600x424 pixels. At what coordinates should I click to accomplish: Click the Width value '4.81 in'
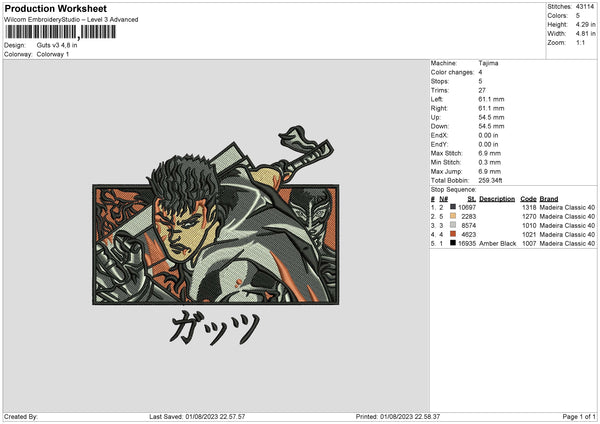tap(585, 34)
